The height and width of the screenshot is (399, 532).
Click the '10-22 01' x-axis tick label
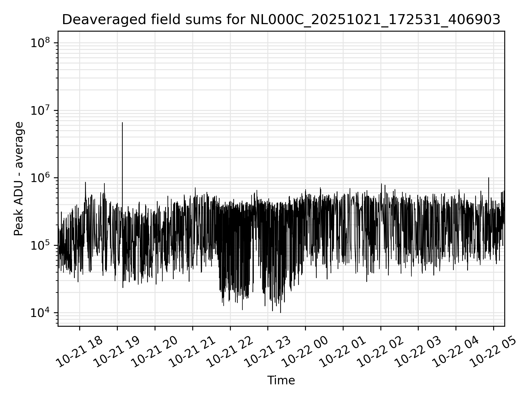342,352
